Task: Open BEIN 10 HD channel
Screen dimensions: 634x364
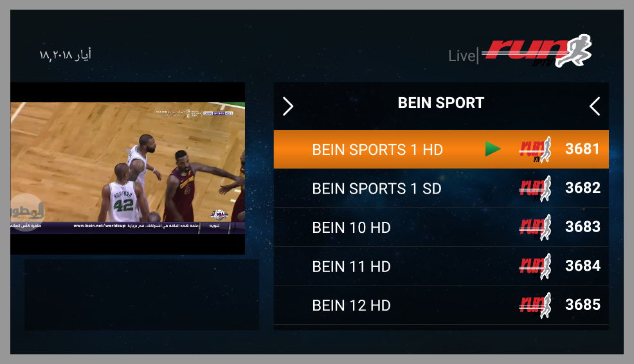Action: (441, 227)
